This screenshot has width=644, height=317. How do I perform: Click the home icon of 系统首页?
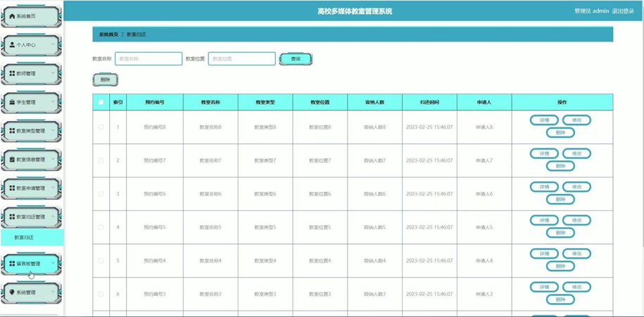[x=12, y=16]
